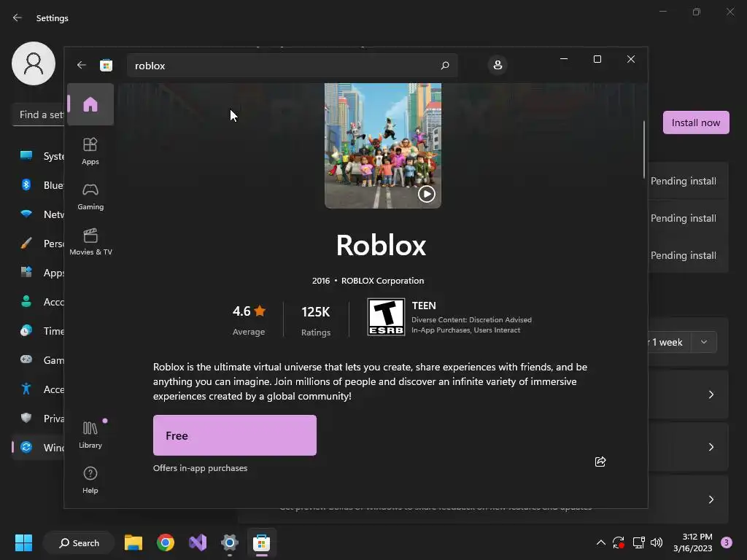Click the share icon for Roblox
This screenshot has width=747, height=560.
click(x=600, y=462)
